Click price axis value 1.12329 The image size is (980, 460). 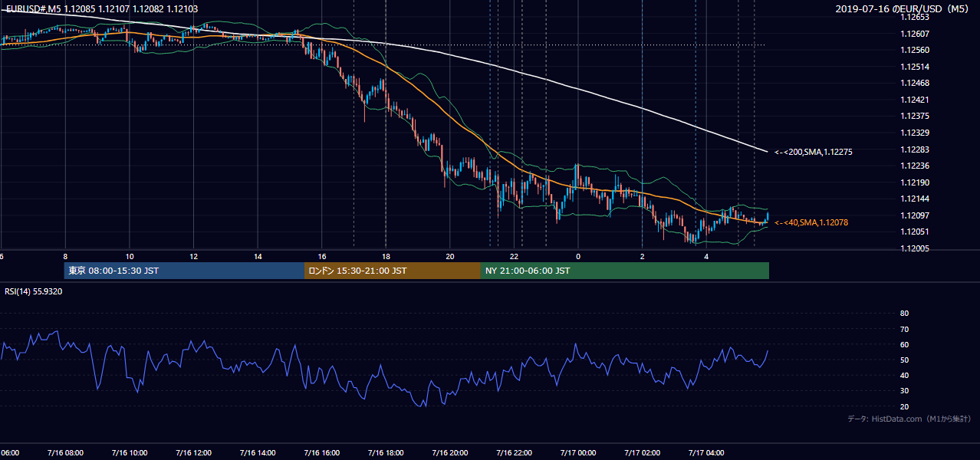(915, 133)
